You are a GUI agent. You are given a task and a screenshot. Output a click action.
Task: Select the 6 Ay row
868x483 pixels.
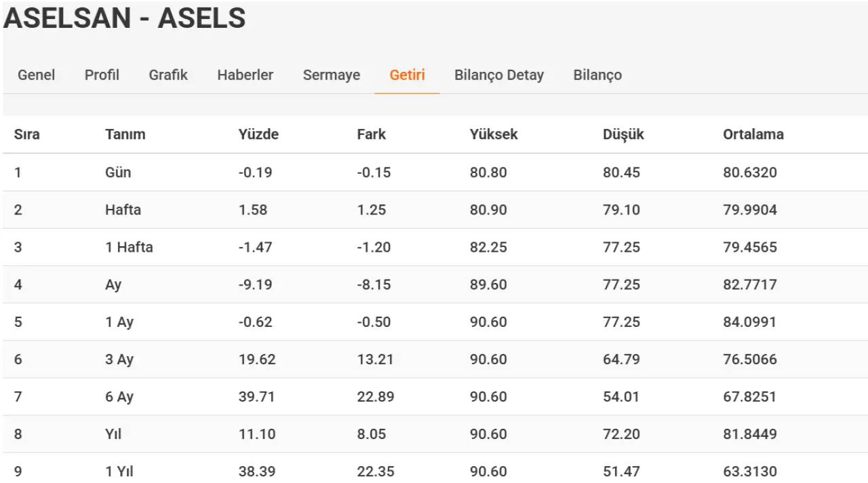[435, 397]
